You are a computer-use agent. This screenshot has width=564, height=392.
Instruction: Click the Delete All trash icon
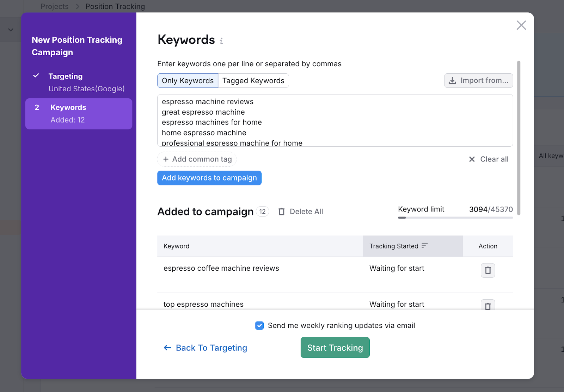tap(281, 212)
